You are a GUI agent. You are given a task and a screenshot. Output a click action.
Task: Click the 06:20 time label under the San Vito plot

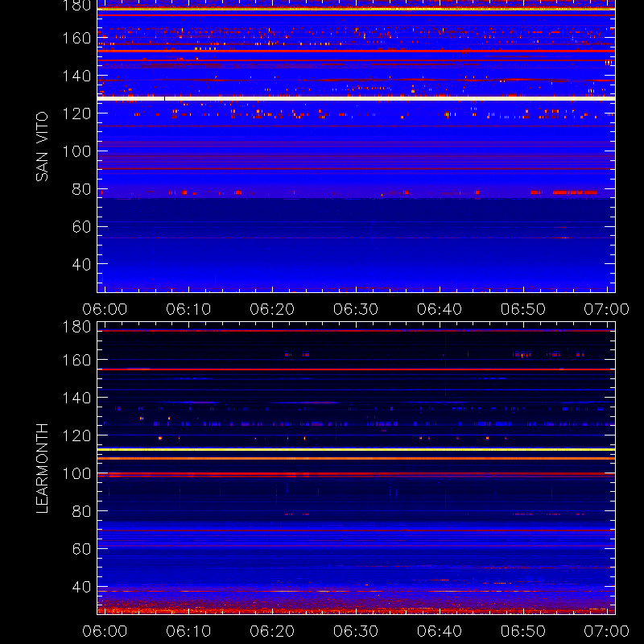(x=272, y=309)
